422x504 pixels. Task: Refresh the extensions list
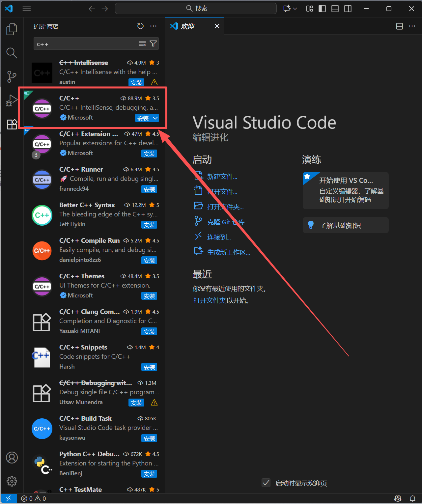(x=141, y=26)
